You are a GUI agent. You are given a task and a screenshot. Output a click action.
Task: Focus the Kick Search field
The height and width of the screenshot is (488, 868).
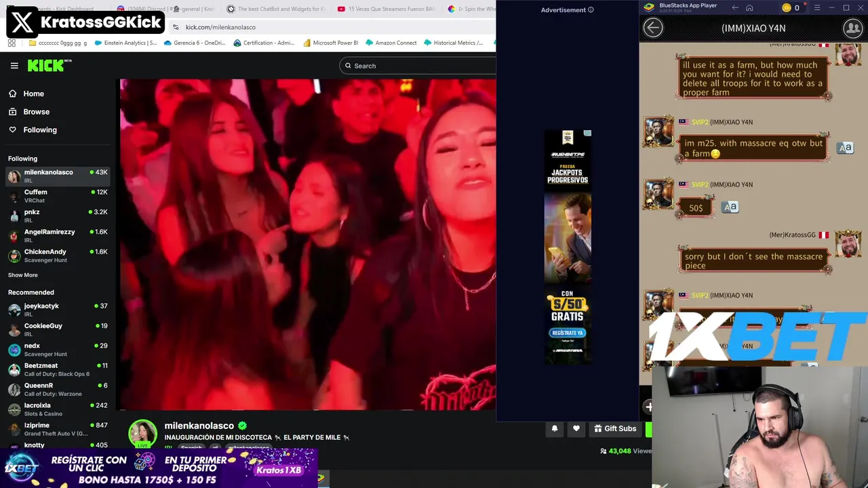click(x=418, y=66)
